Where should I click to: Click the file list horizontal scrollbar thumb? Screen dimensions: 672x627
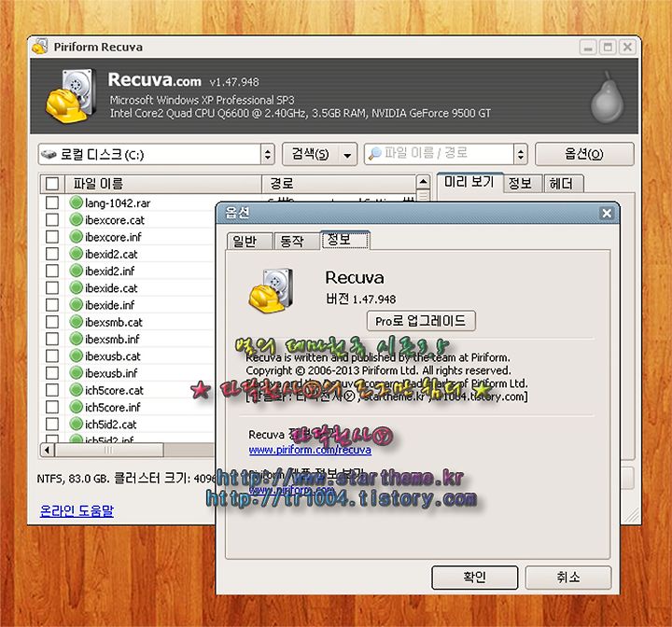[x=109, y=450]
